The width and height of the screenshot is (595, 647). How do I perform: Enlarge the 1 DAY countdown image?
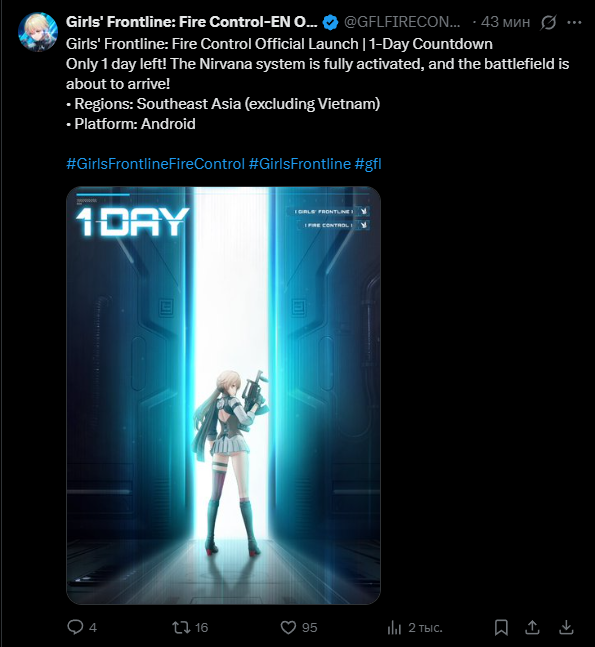click(223, 395)
